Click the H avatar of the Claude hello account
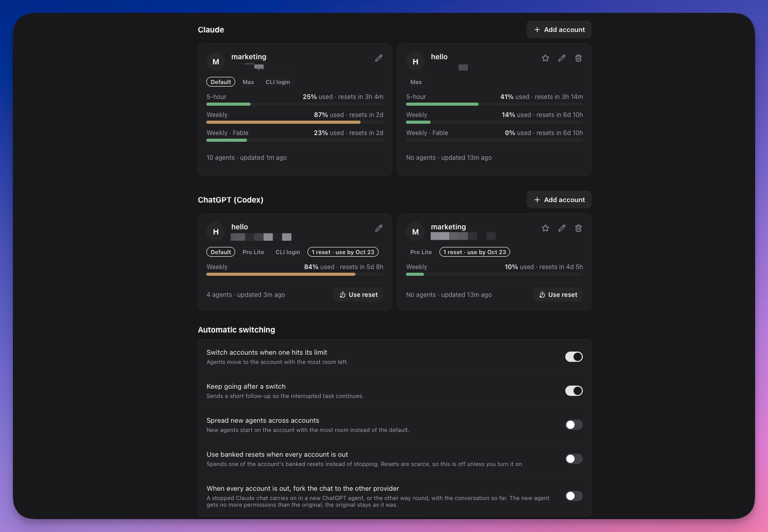This screenshot has width=768, height=532. (415, 62)
